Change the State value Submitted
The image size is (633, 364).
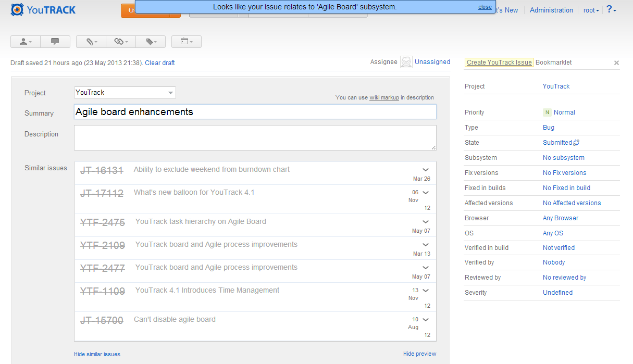(x=557, y=143)
